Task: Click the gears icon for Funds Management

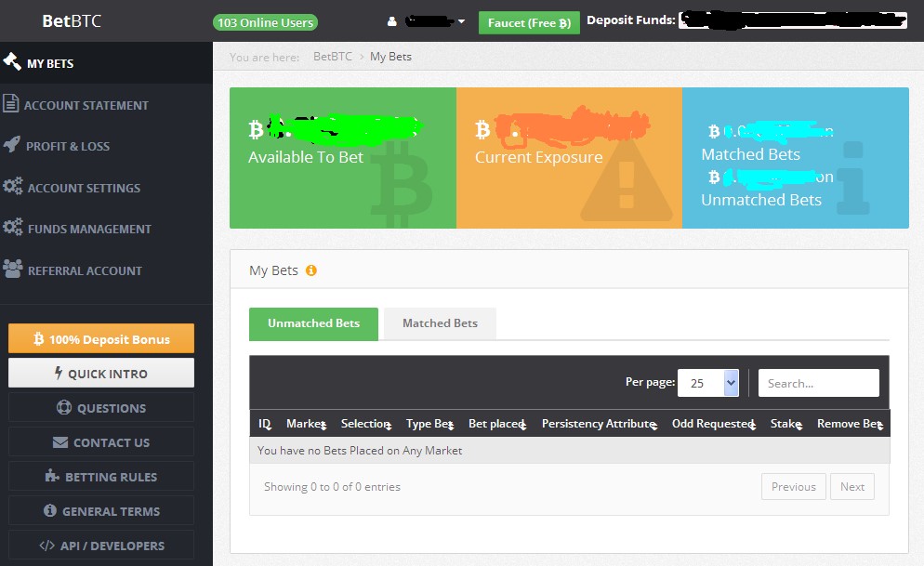Action: (13, 228)
